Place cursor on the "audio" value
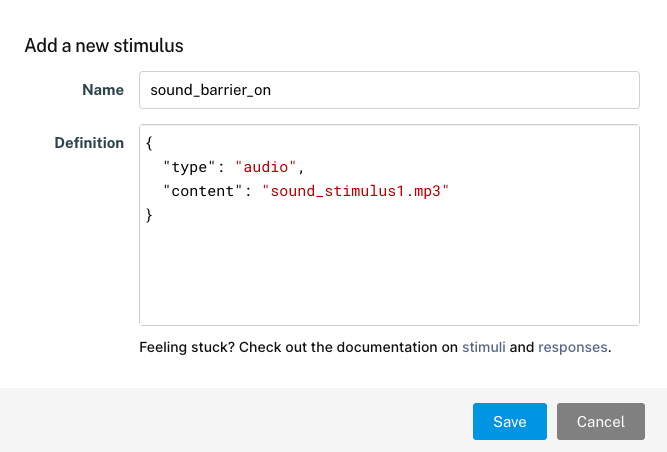Viewport: 667px width, 452px height. pos(265,167)
